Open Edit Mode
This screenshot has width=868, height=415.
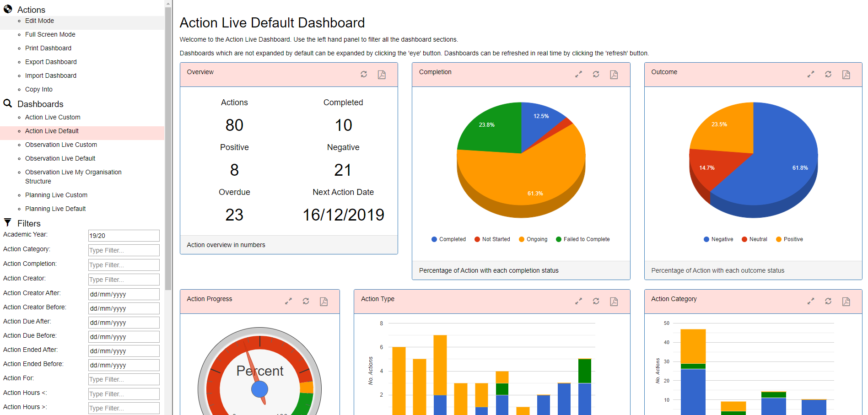39,21
